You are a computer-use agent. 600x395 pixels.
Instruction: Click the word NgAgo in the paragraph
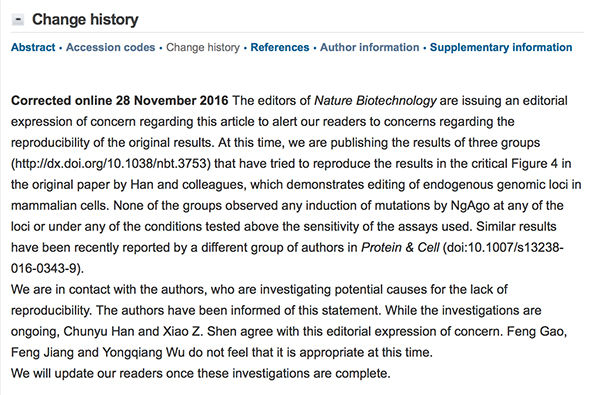[x=470, y=206]
